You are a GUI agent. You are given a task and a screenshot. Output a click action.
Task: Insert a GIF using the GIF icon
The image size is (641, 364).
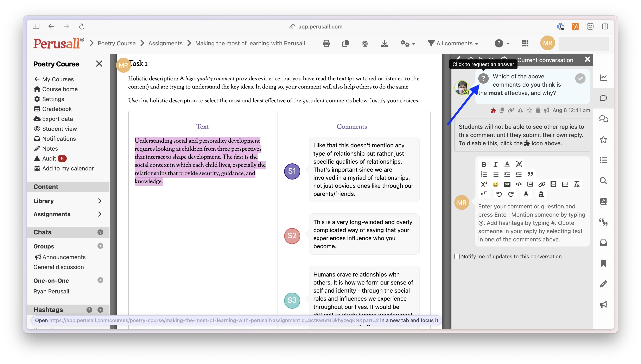(x=507, y=184)
